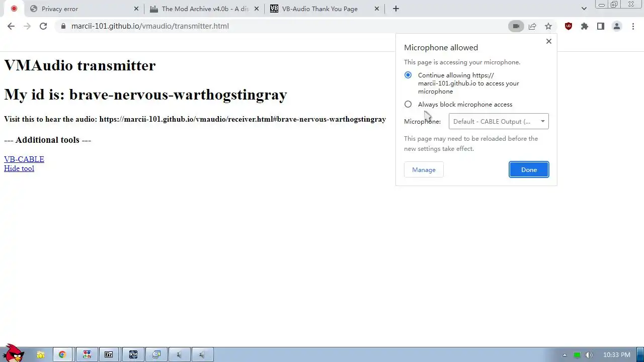Image resolution: width=644 pixels, height=362 pixels.
Task: Click the recording active tab
Action: pyautogui.click(x=14, y=9)
